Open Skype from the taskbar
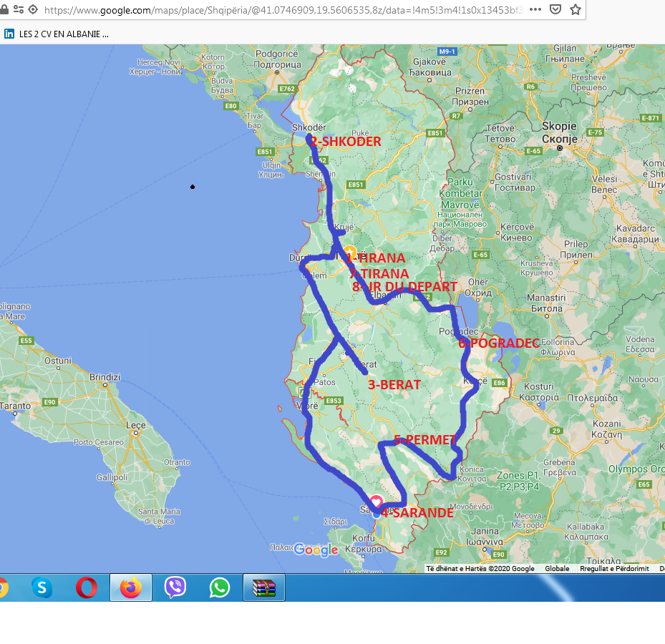The width and height of the screenshot is (665, 644). tap(42, 587)
